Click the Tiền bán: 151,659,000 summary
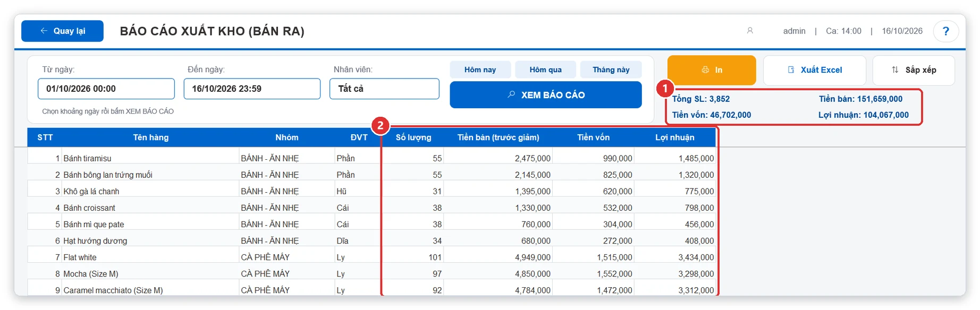 [x=861, y=99]
